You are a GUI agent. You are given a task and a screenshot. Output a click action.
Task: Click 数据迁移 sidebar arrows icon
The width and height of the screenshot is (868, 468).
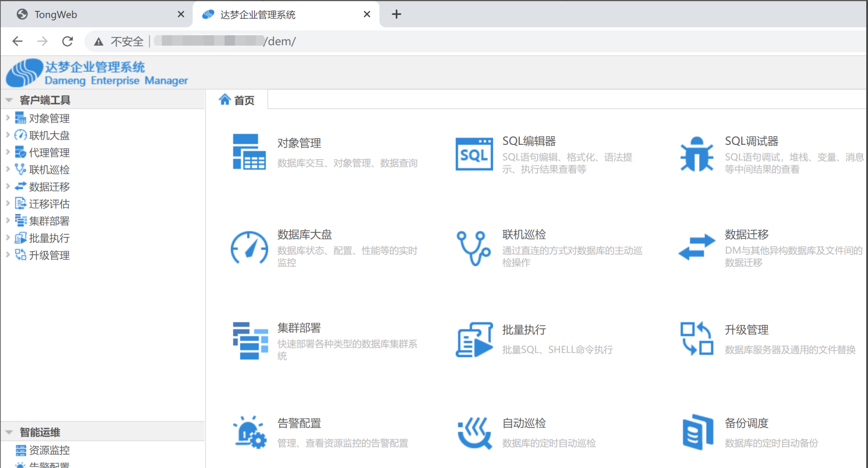click(x=20, y=187)
